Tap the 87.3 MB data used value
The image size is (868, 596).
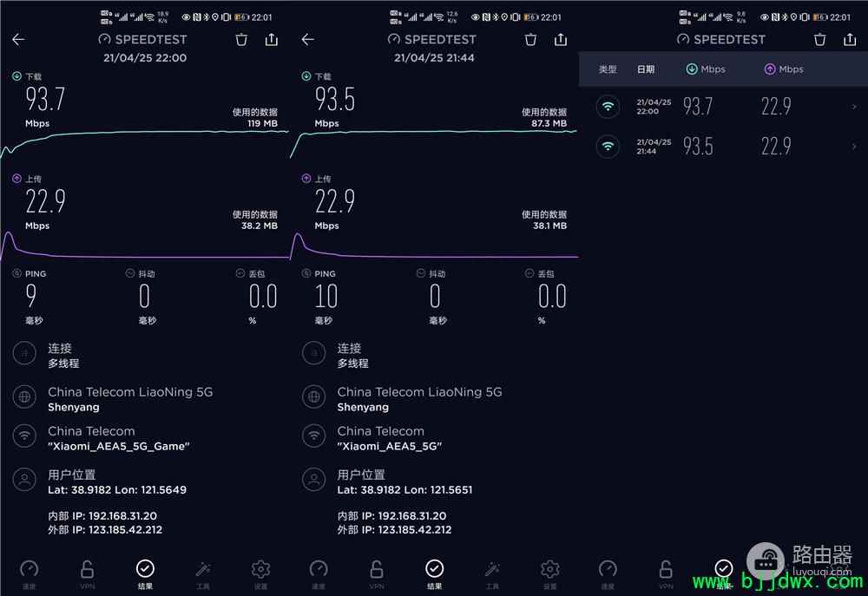549,123
